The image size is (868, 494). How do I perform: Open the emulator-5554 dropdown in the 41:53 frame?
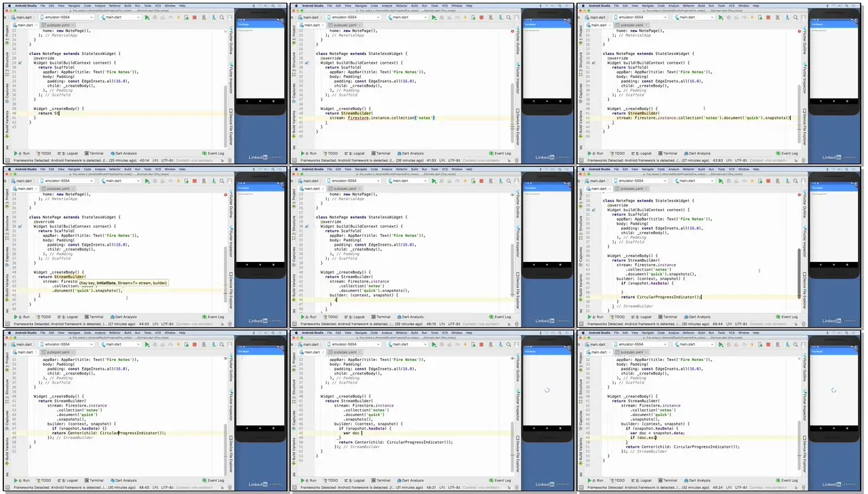[353, 17]
